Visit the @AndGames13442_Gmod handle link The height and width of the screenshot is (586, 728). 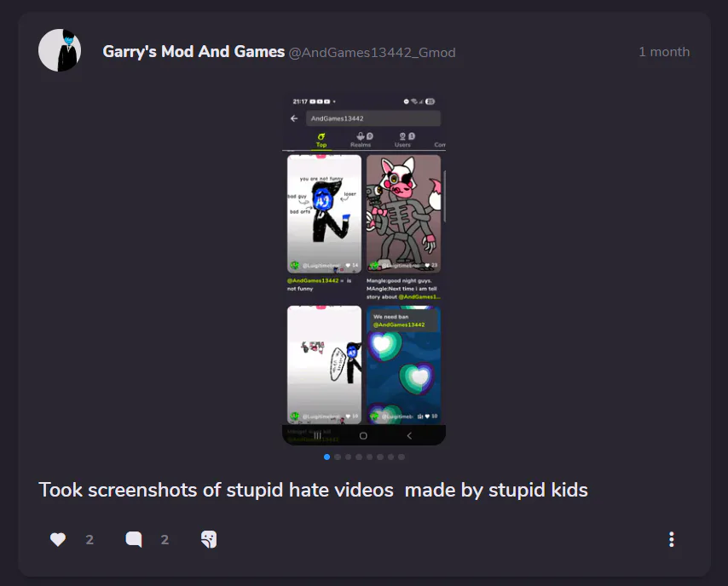[372, 53]
